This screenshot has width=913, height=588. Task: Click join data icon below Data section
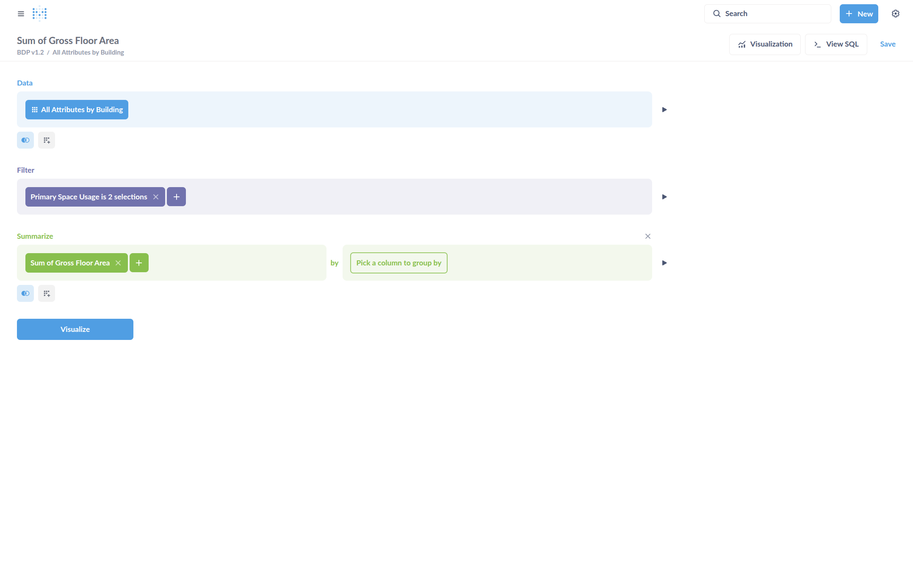tap(25, 140)
